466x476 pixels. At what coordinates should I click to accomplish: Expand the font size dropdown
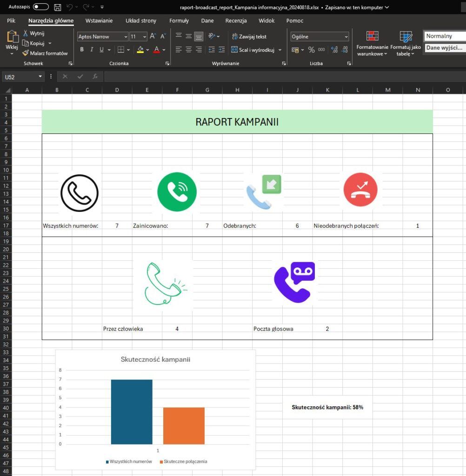tap(144, 37)
